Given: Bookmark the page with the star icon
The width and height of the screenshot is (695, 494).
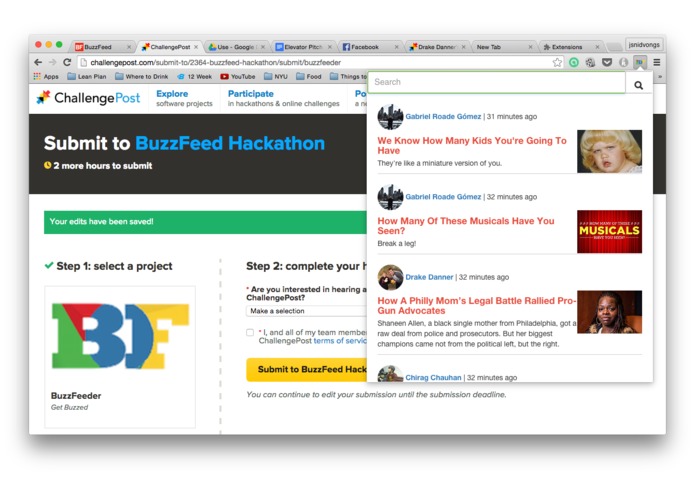Looking at the screenshot, I should coord(557,62).
